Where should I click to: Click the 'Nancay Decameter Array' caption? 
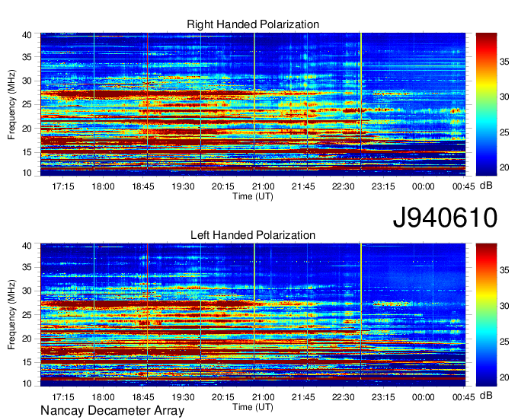coord(112,411)
